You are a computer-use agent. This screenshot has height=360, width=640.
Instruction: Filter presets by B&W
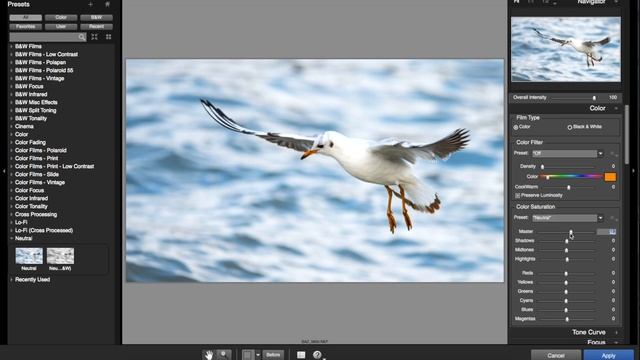coord(96,18)
